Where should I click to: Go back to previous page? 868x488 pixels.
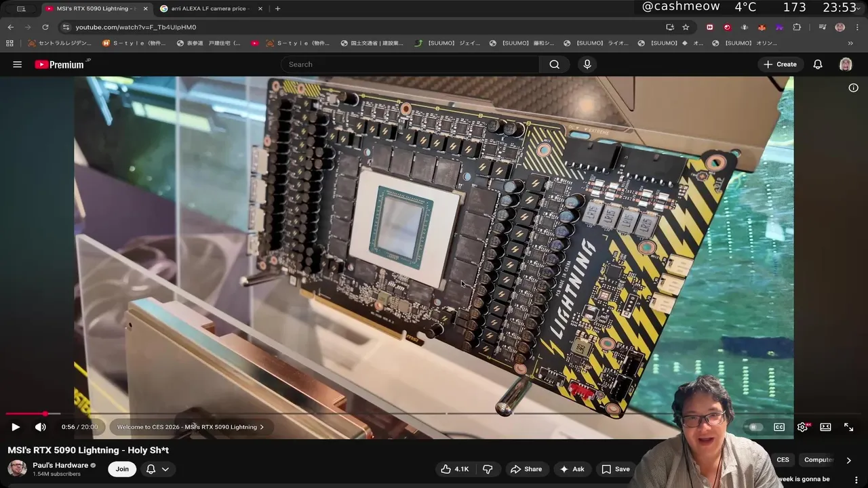(10, 27)
